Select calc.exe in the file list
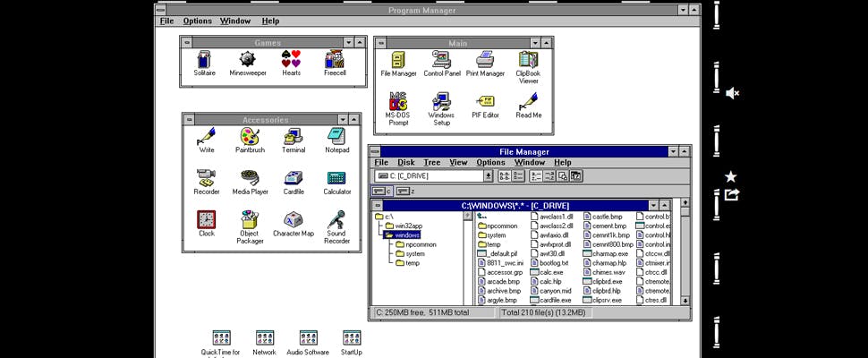 point(547,272)
